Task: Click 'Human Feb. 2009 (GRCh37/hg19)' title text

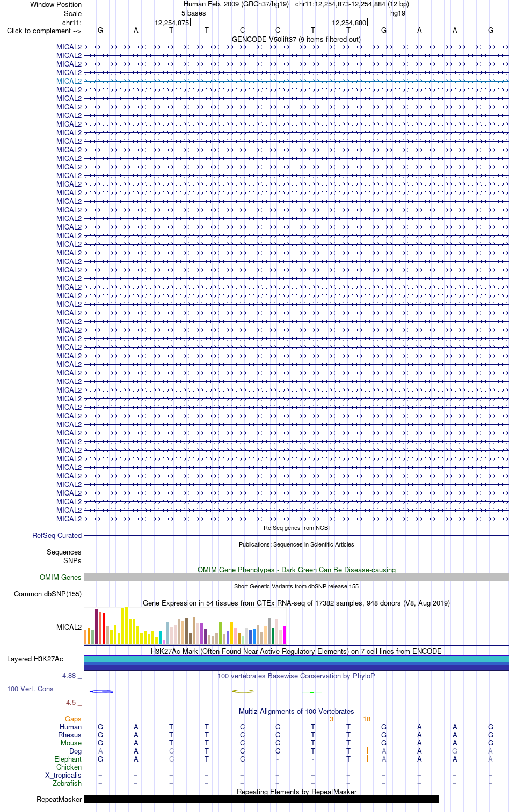Action: click(236, 4)
